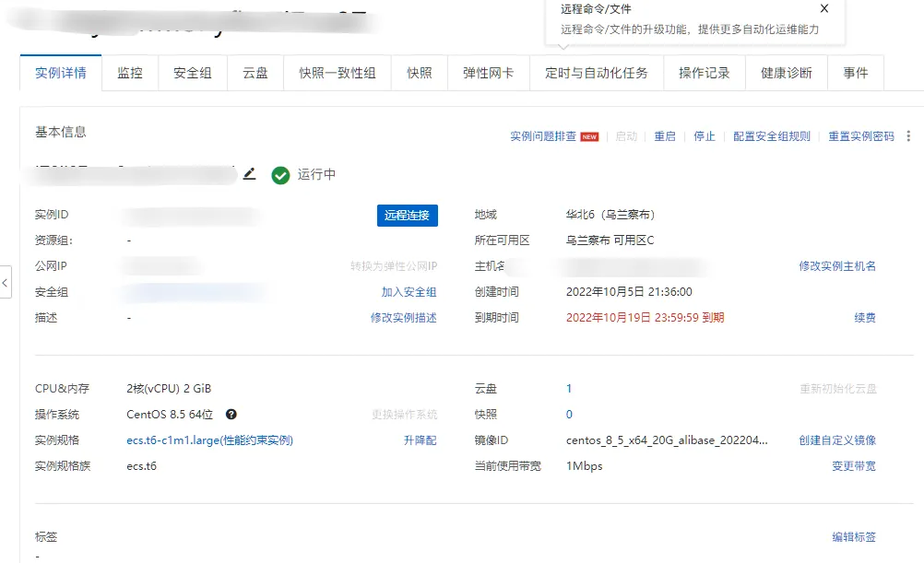This screenshot has height=563, width=924.
Task: Open the 操作记录 tab
Action: point(705,73)
